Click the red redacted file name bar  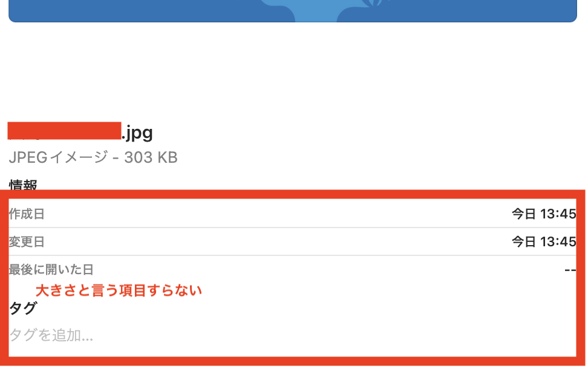pyautogui.click(x=65, y=131)
